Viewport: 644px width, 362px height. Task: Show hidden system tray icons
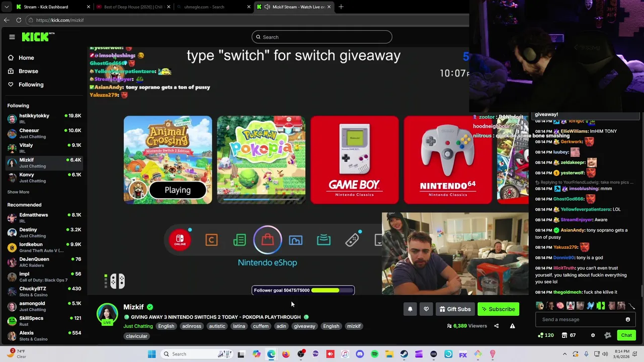(565, 354)
